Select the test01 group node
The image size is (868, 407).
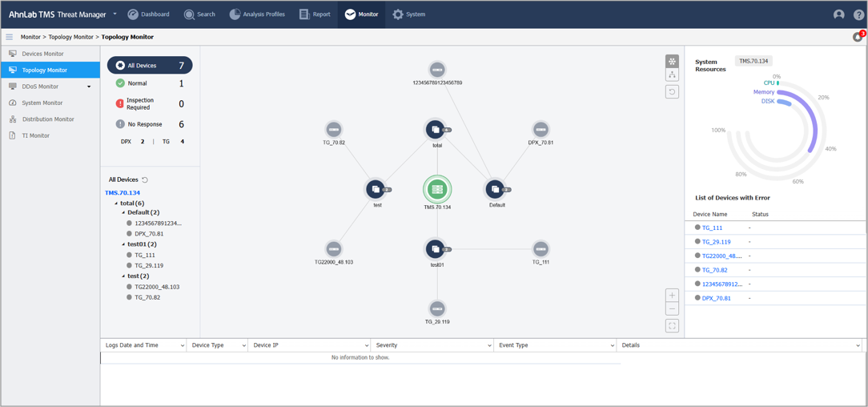436,248
